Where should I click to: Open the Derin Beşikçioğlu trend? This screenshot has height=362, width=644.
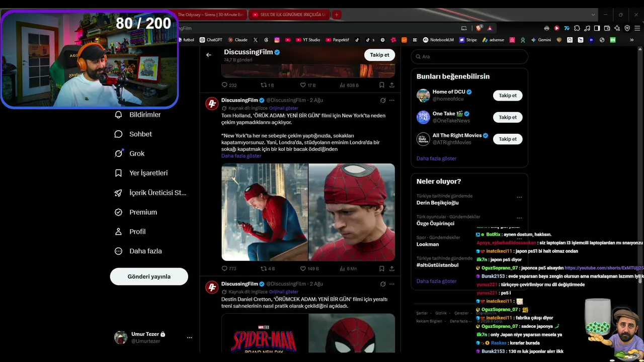(438, 203)
